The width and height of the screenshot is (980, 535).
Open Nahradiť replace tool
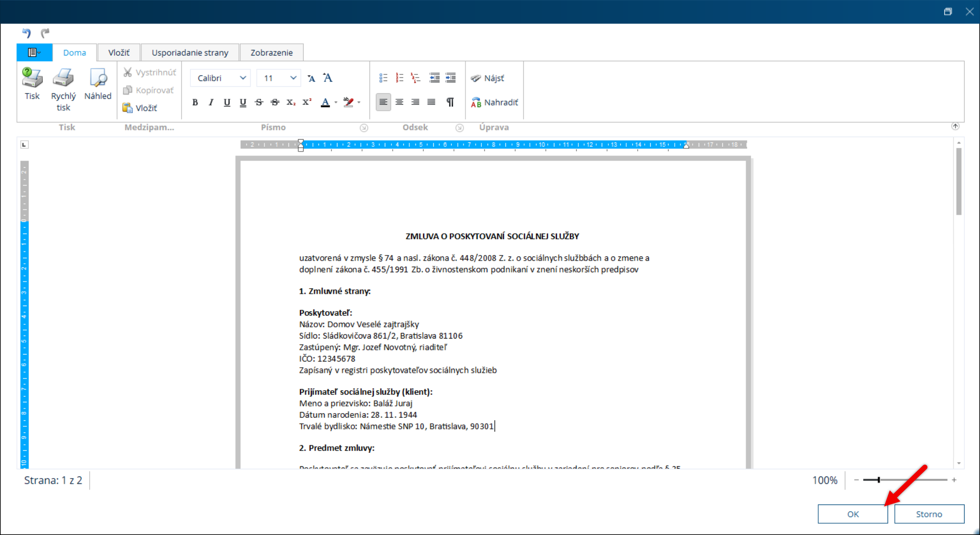[494, 103]
